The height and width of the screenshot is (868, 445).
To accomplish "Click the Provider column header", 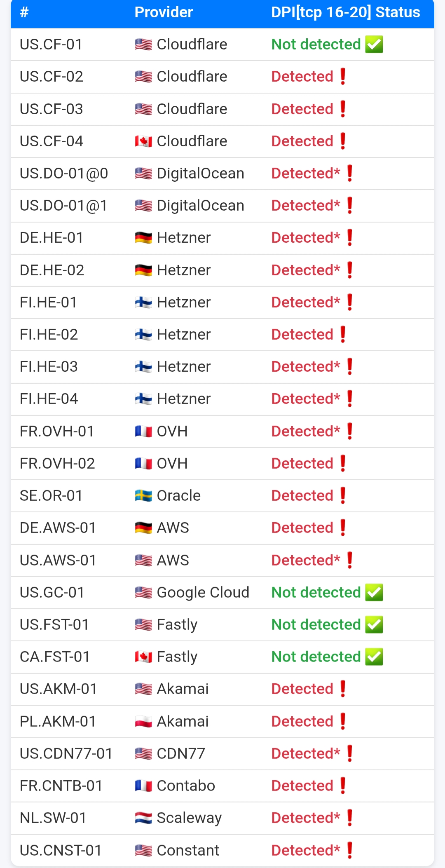I will point(164,12).
